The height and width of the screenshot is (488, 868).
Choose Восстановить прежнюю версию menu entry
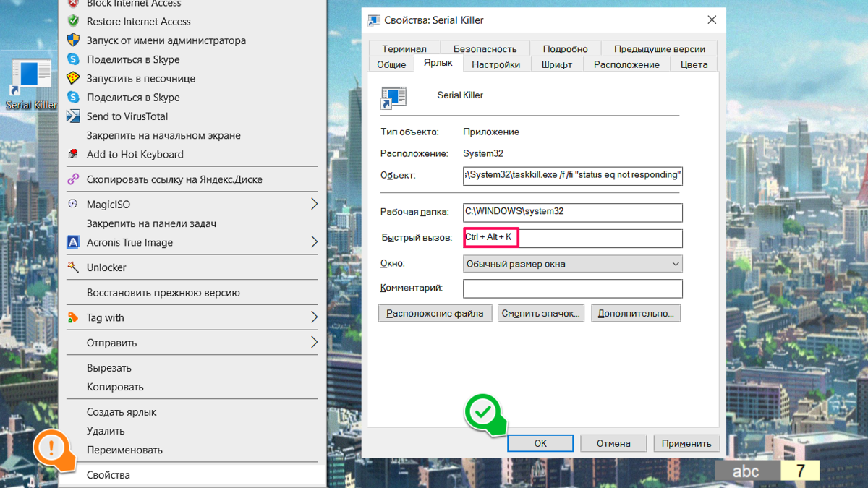point(192,293)
